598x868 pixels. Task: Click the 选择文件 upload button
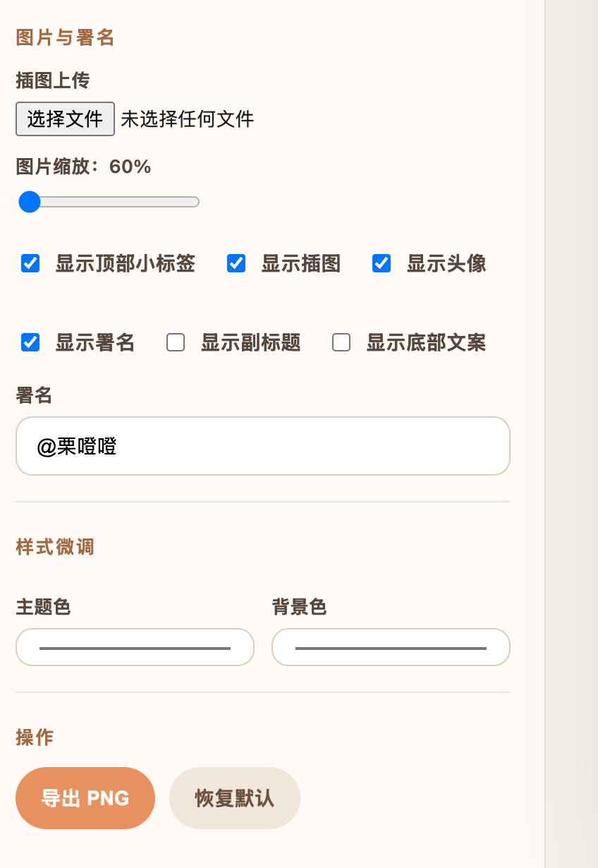65,119
